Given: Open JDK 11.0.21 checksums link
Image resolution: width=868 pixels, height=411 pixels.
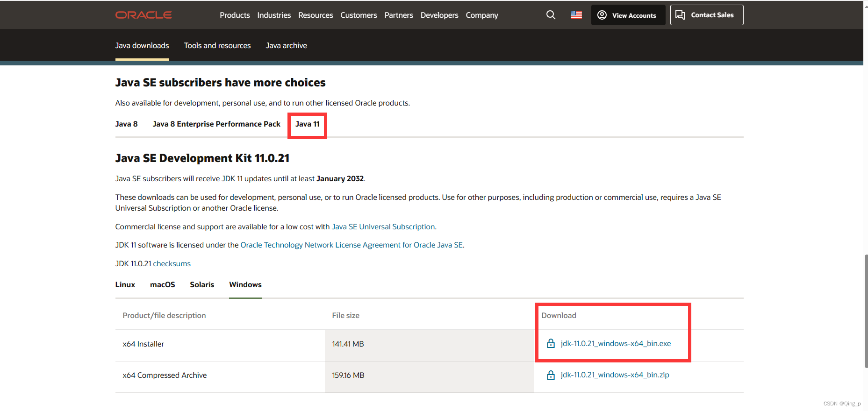Looking at the screenshot, I should point(172,263).
